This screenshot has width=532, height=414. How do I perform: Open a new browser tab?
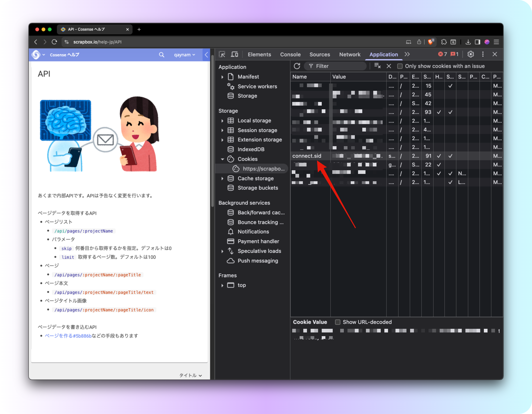click(139, 29)
